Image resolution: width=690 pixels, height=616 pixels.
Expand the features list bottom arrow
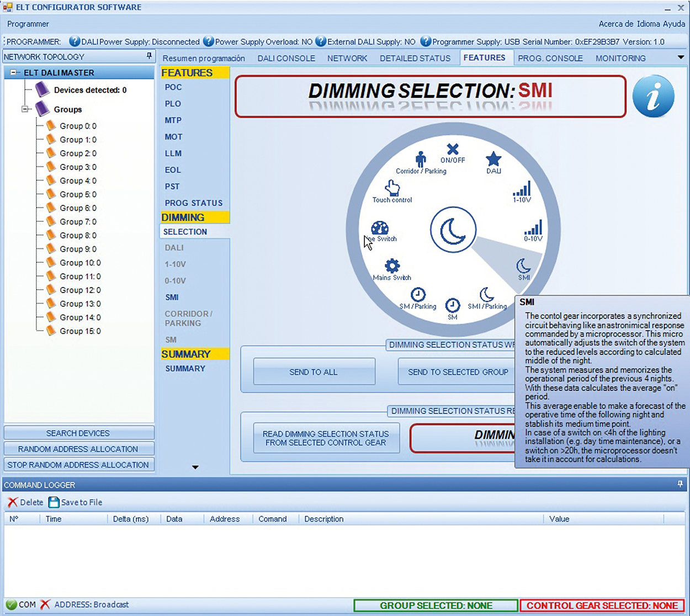[x=195, y=467]
